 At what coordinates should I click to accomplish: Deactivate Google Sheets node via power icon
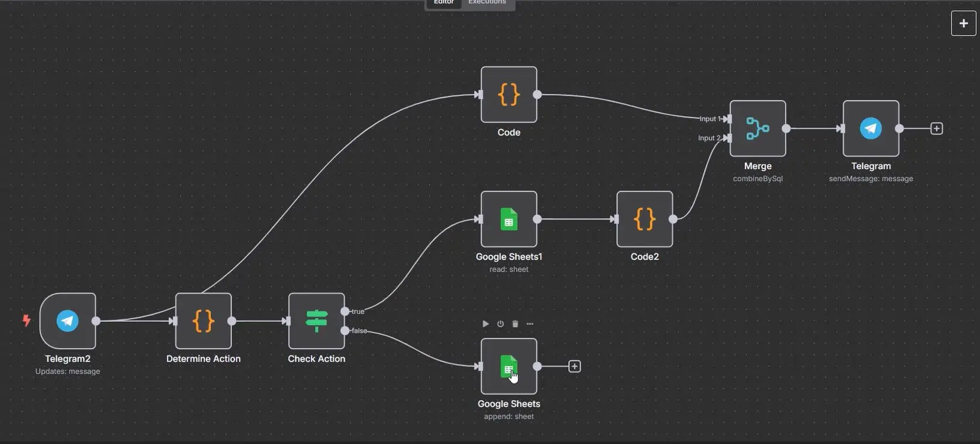(x=500, y=324)
